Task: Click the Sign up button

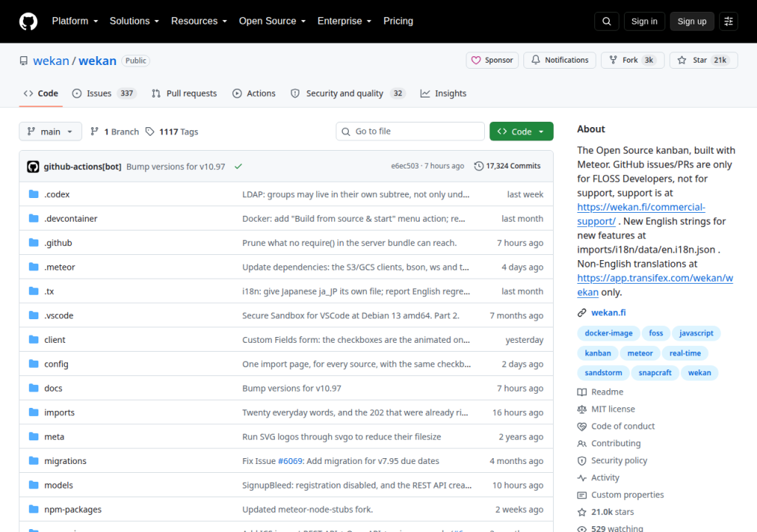Action: [692, 21]
